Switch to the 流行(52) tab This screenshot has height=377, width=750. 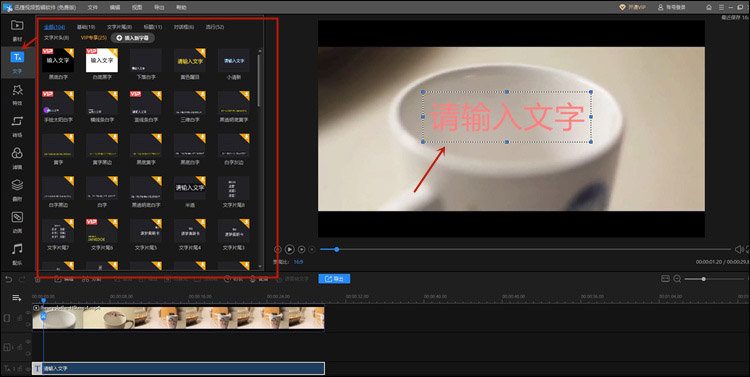point(215,27)
